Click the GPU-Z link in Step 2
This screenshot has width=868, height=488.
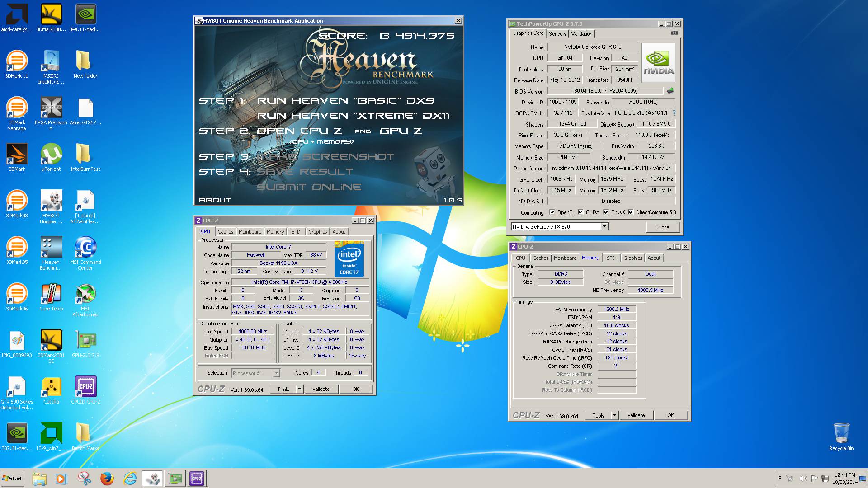click(x=401, y=131)
